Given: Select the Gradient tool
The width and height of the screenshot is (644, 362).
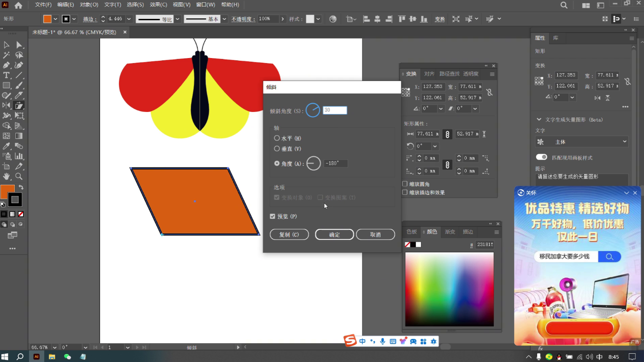Looking at the screenshot, I should 19,136.
